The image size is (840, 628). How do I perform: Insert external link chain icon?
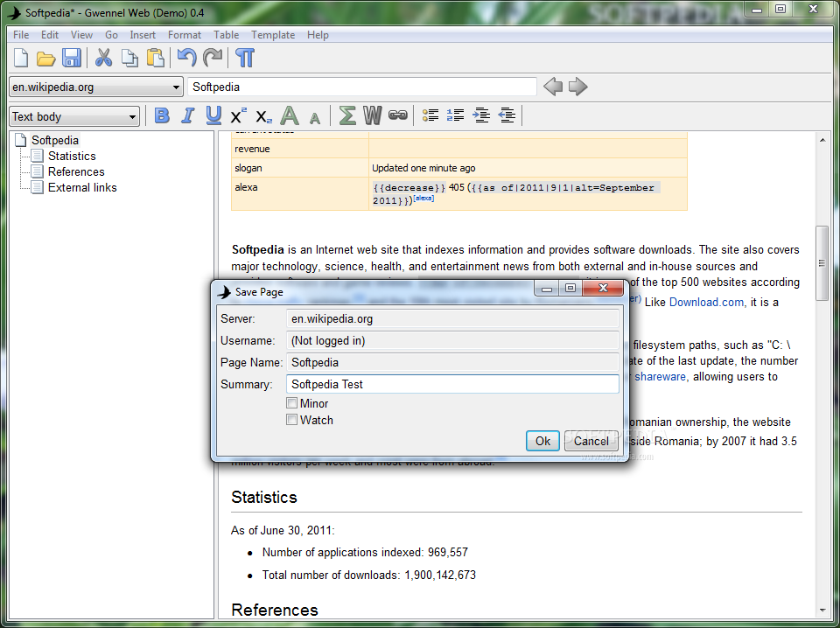pos(397,115)
